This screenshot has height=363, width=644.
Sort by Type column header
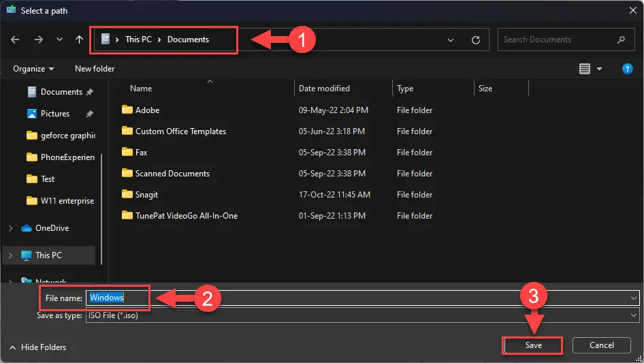[x=405, y=89]
